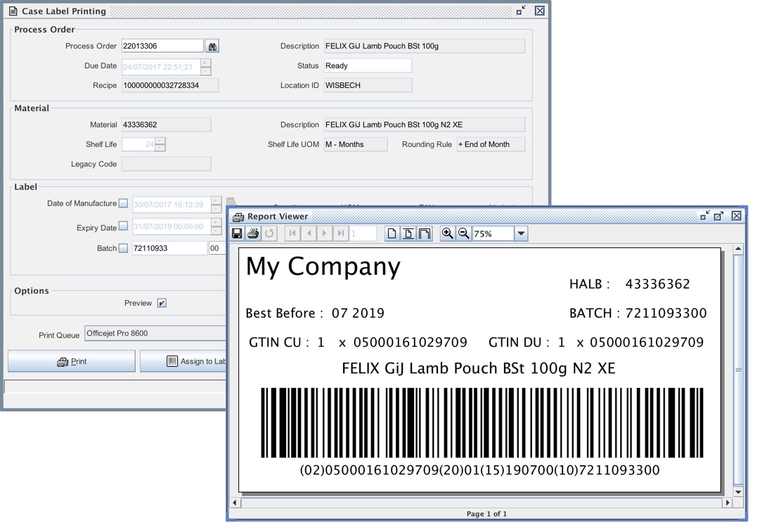Open the Print Queue Officejet Pro 8600 dropdown
762x532 pixels.
[155, 334]
